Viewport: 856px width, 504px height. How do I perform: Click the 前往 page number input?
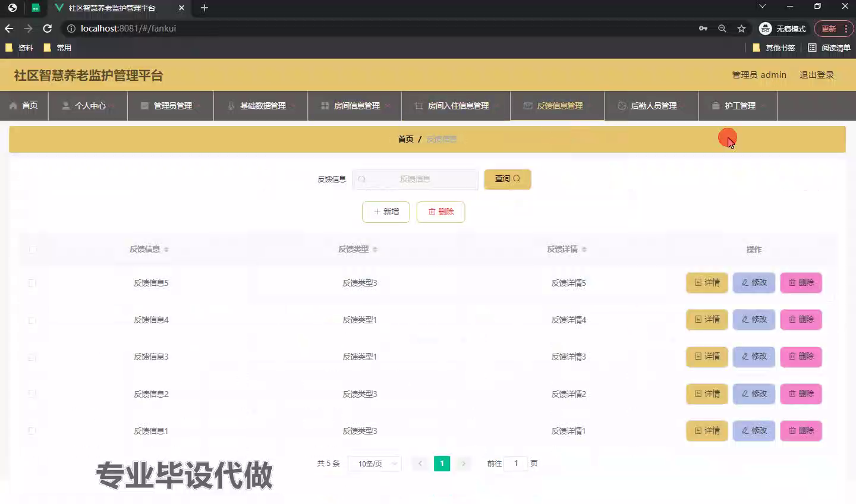click(515, 464)
